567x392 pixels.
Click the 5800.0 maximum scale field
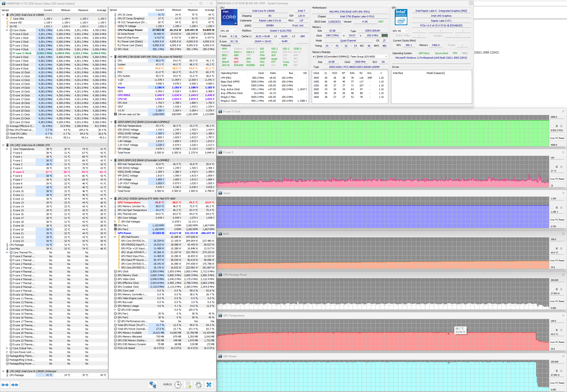click(x=557, y=117)
